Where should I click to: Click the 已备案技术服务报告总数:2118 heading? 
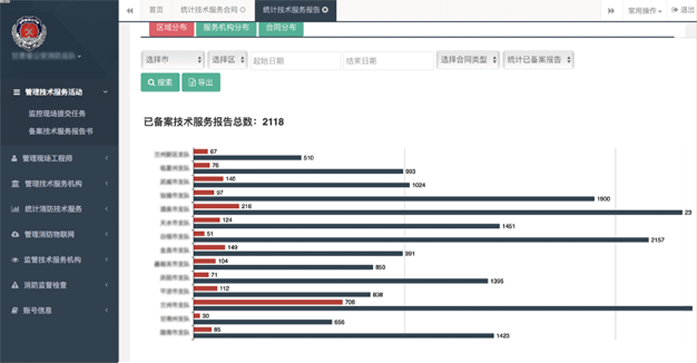(214, 122)
